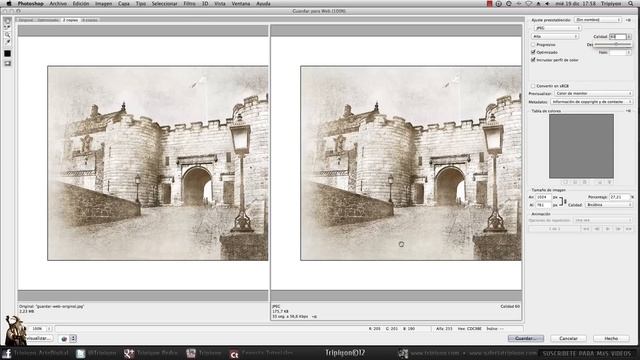Open the Filtro menu
This screenshot has width=640, height=360.
(x=189, y=4)
